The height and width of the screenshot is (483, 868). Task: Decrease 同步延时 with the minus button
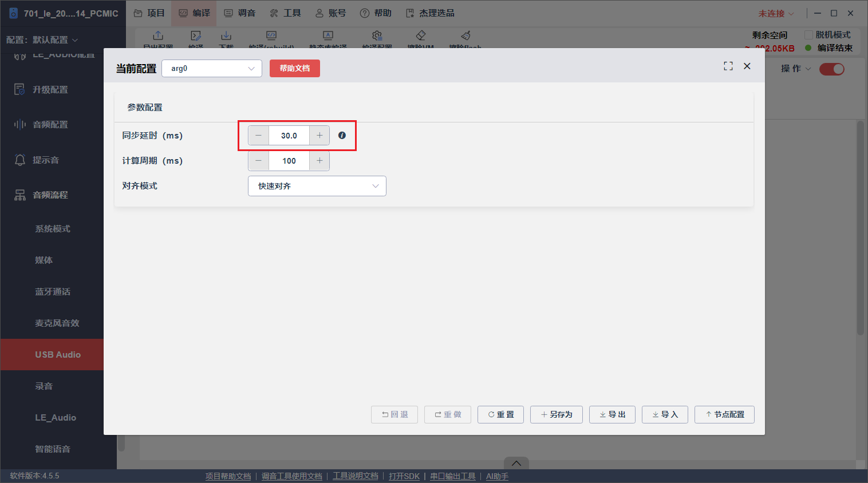point(259,136)
